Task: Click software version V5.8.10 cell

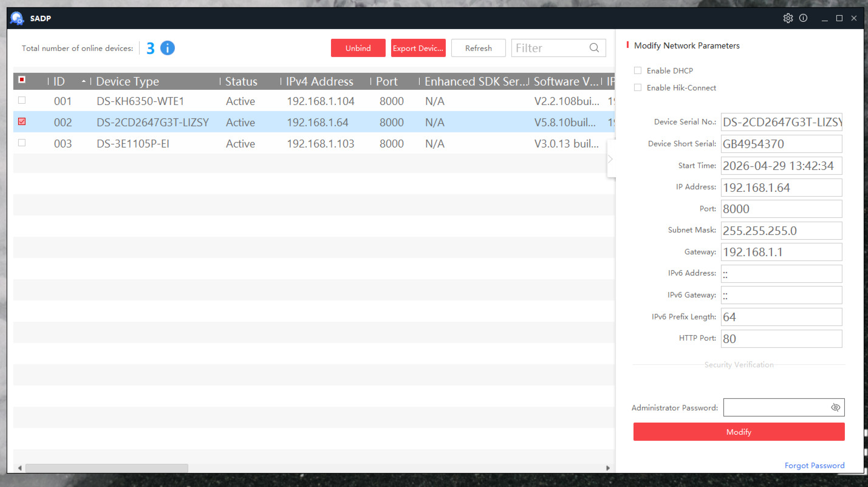Action: point(565,122)
